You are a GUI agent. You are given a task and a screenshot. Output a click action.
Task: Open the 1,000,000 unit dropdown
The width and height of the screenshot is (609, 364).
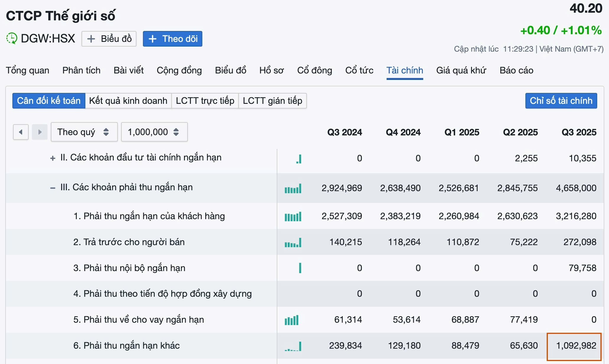coord(154,132)
